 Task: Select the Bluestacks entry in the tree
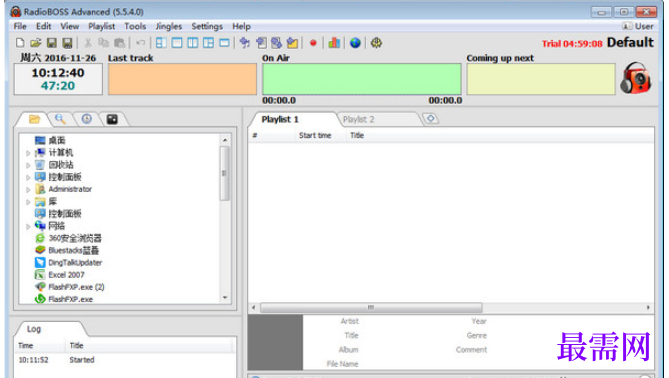tap(73, 250)
